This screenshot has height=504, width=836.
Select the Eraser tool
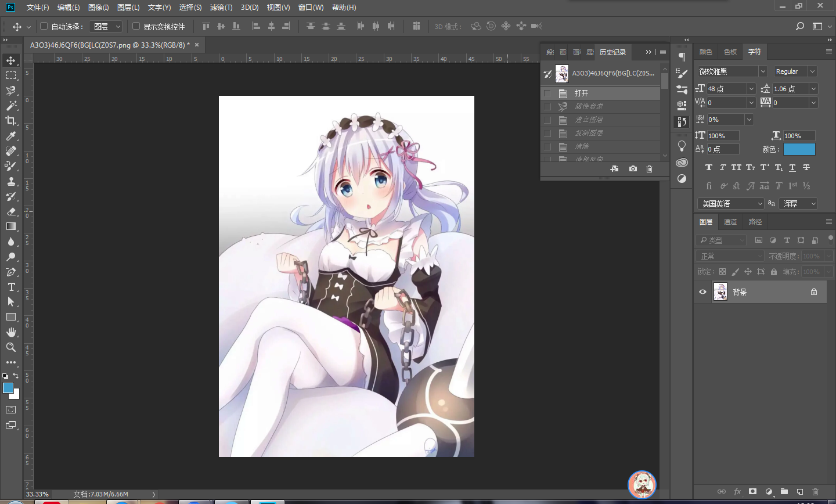point(11,211)
